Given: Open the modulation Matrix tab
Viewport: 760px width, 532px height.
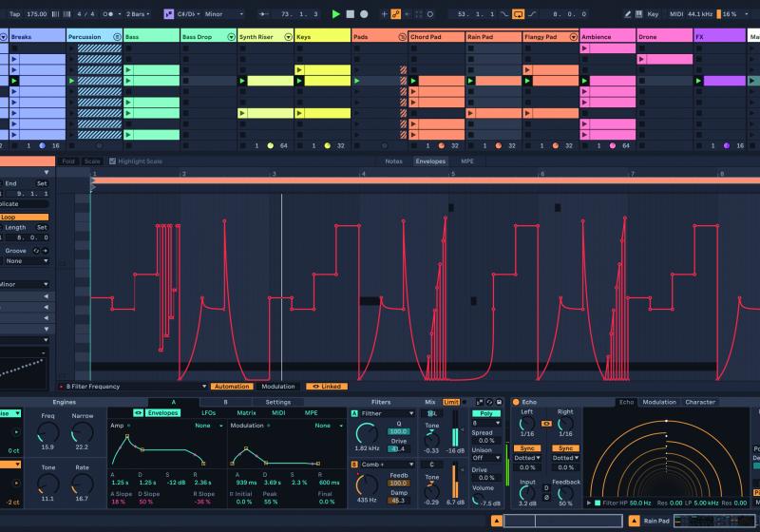Looking at the screenshot, I should click(x=246, y=413).
